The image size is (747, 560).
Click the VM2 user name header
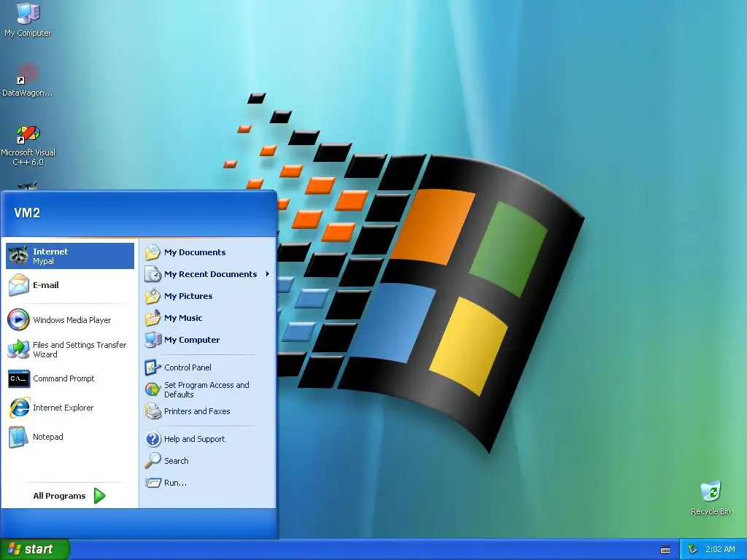point(27,213)
